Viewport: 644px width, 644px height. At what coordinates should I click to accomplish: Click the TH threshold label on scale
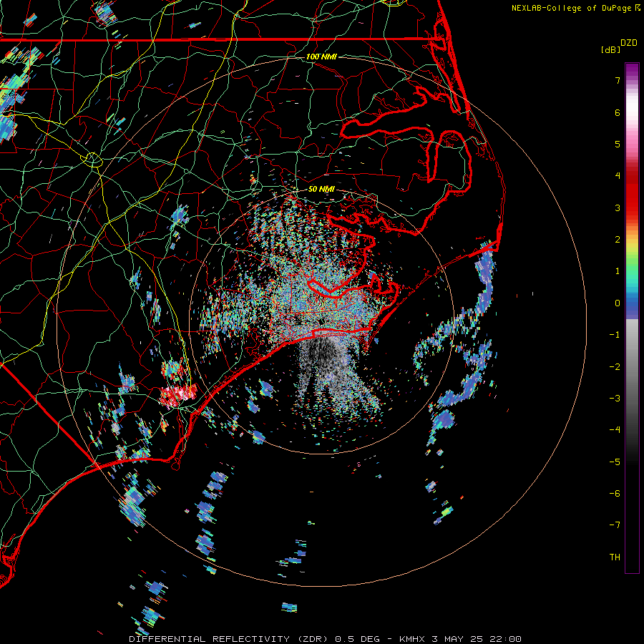[615, 557]
